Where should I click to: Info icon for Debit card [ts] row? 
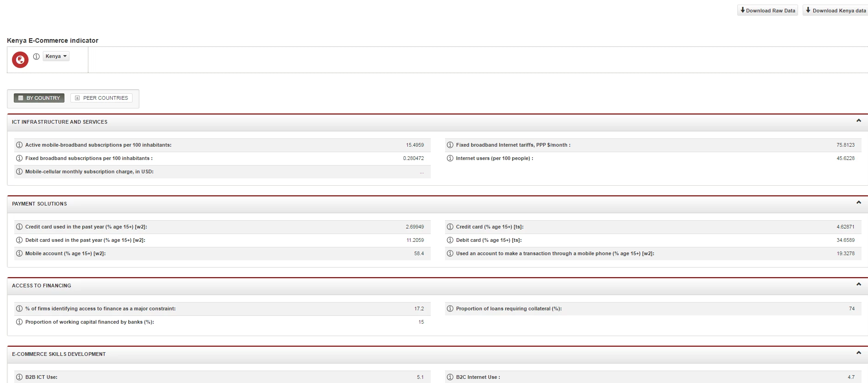[450, 240]
